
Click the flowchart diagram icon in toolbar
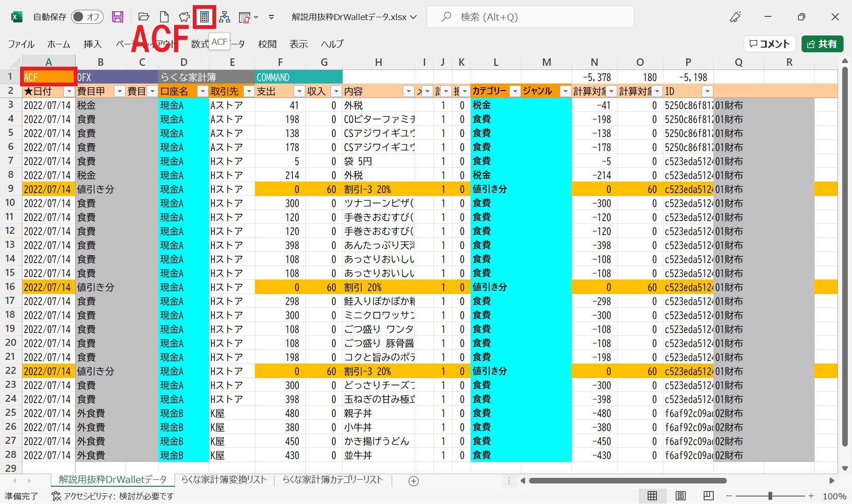tap(225, 17)
